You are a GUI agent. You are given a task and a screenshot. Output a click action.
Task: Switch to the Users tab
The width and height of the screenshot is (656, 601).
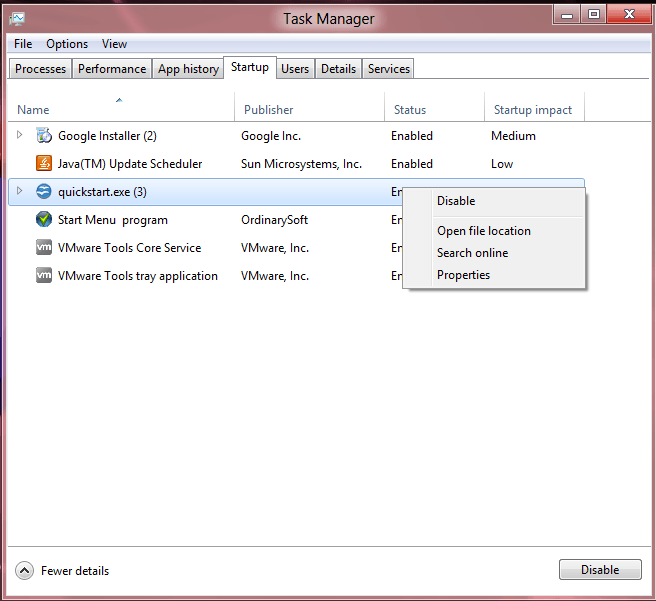coord(295,69)
